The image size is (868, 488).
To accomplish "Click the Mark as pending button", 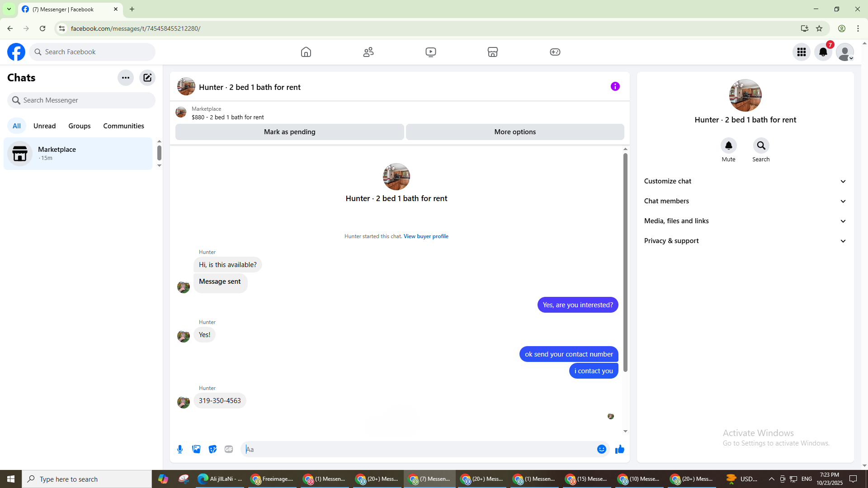I will click(289, 132).
